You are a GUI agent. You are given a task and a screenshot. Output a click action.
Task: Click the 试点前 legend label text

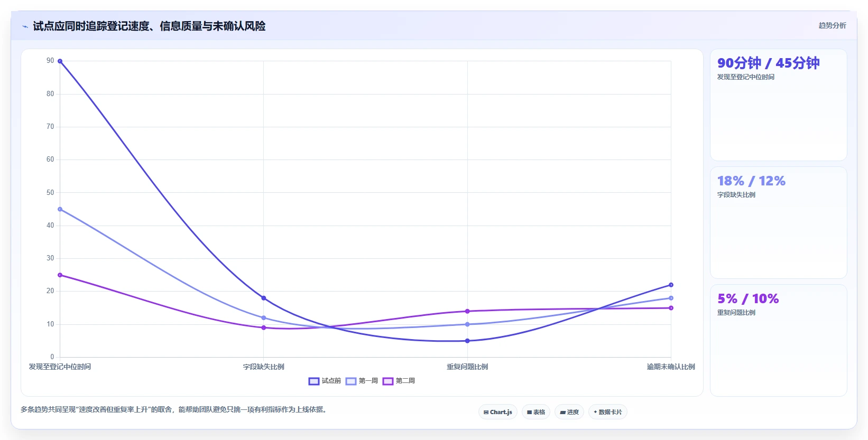(x=331, y=381)
